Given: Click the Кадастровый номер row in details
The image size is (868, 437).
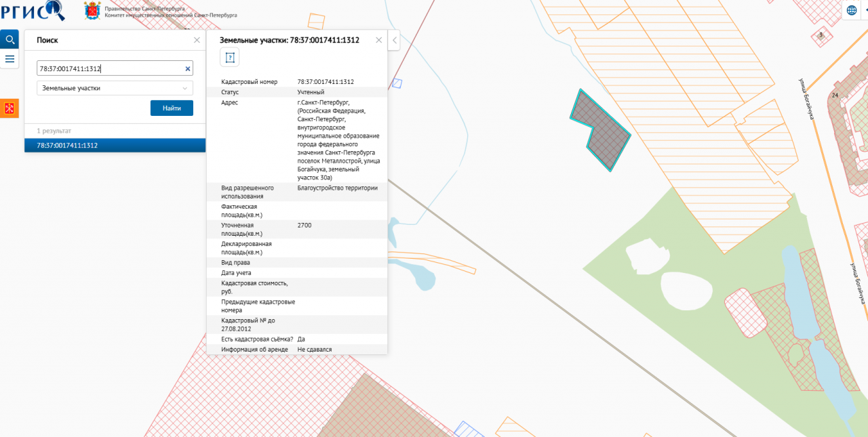Looking at the screenshot, I should 296,82.
